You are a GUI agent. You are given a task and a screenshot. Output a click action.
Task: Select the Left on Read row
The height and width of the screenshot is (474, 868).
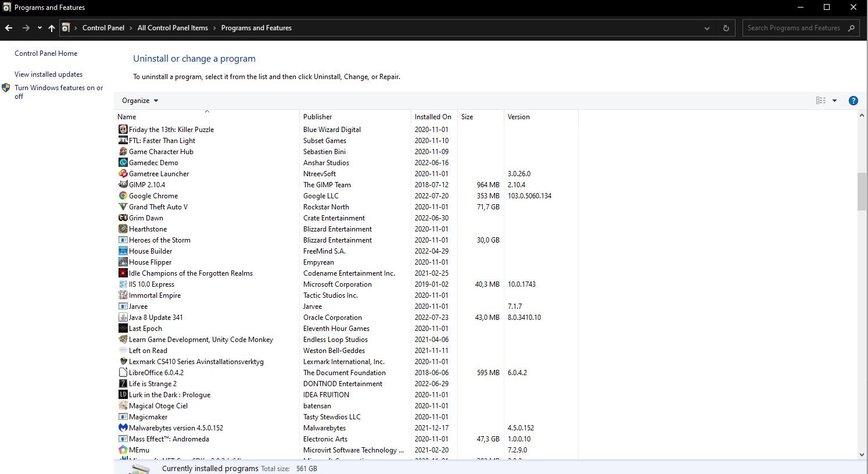(x=347, y=350)
